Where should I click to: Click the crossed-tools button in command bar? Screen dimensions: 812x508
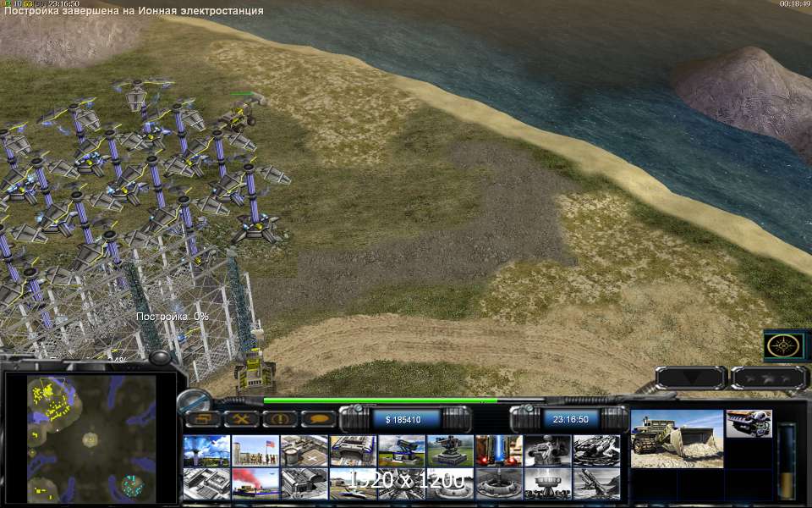click(241, 419)
